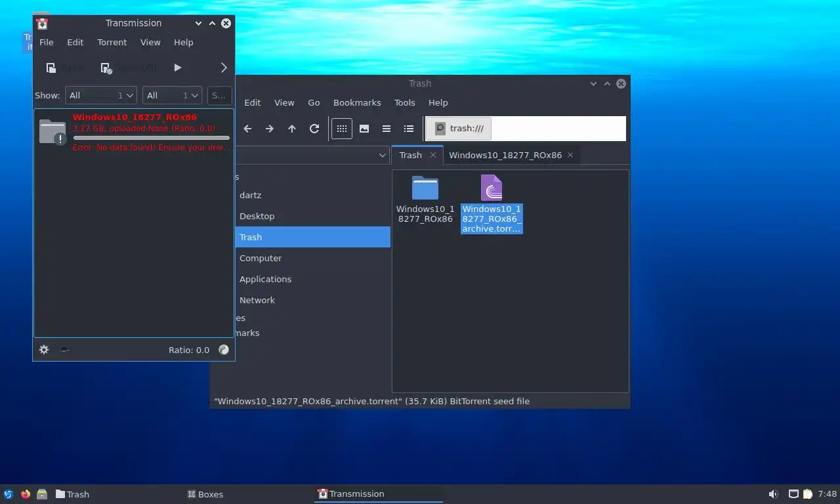Open the volume control in system tray

click(774, 494)
